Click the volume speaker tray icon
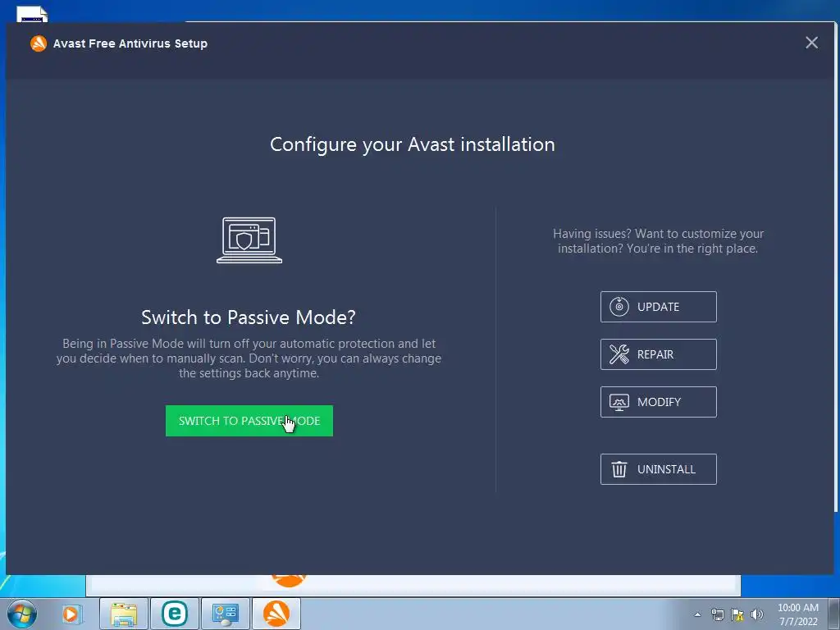840x630 pixels. tap(757, 614)
